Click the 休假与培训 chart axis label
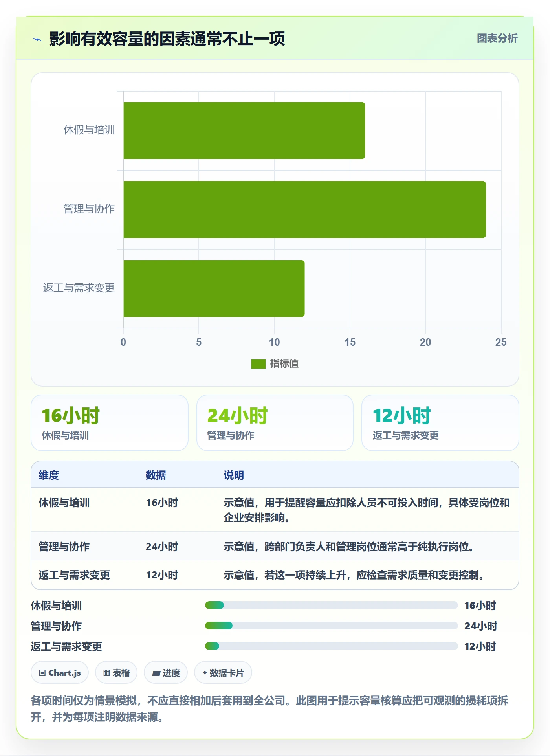The image size is (550, 756). (x=89, y=130)
